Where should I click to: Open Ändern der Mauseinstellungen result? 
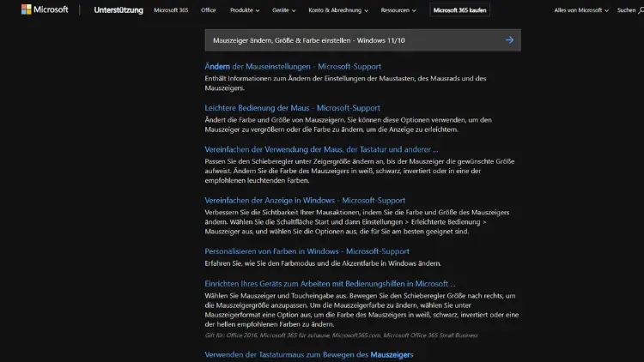pos(293,66)
